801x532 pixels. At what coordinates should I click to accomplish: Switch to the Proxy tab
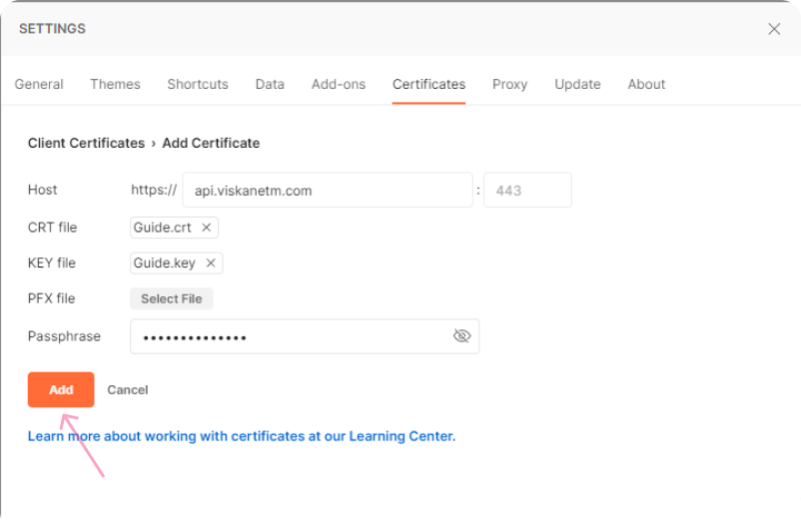click(x=509, y=84)
